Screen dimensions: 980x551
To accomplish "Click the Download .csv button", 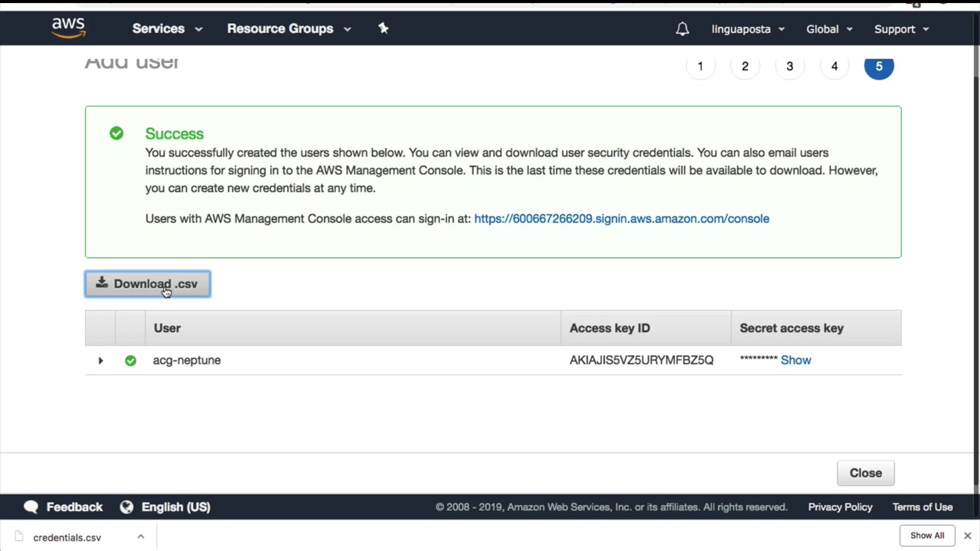I will coord(148,284).
